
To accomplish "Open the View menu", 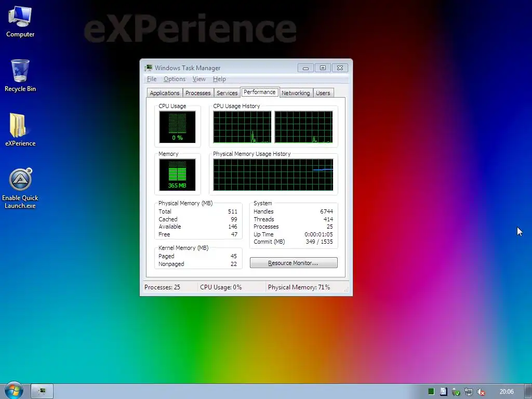I will [x=199, y=79].
